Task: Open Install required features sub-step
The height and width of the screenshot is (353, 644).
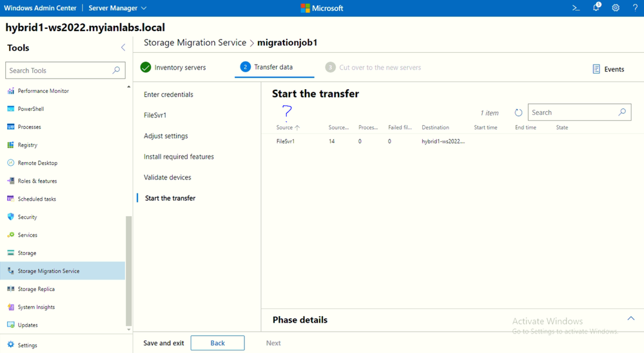Action: pyautogui.click(x=179, y=157)
